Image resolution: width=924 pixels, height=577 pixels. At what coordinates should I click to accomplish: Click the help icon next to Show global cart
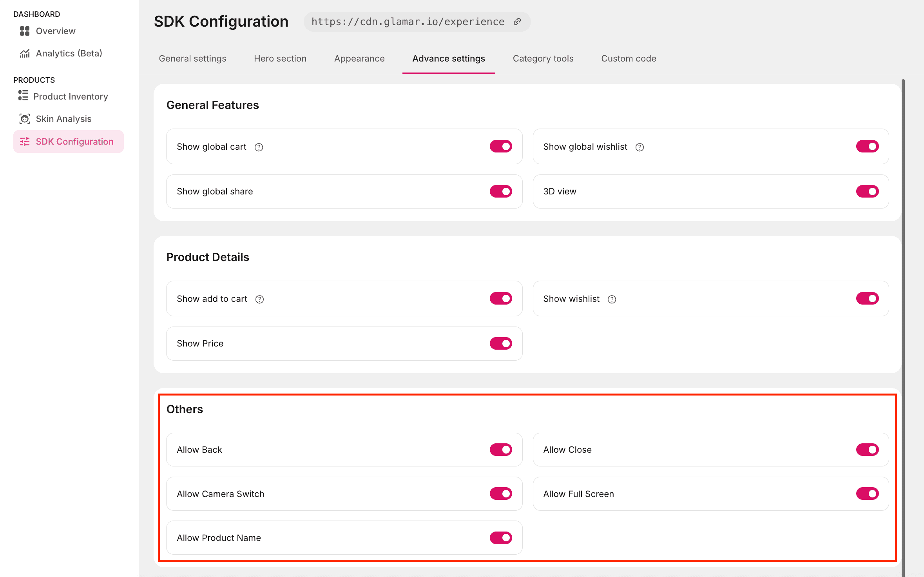click(x=259, y=147)
